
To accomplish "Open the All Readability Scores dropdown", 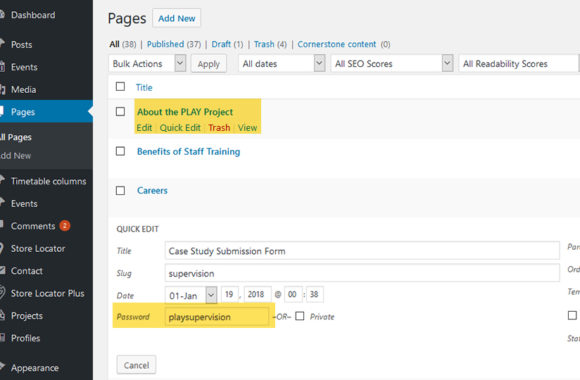I will (519, 64).
